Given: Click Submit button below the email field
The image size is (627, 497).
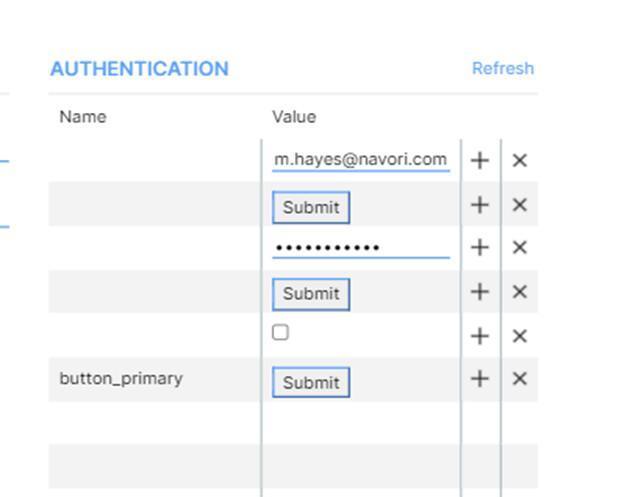Looking at the screenshot, I should click(x=311, y=208).
